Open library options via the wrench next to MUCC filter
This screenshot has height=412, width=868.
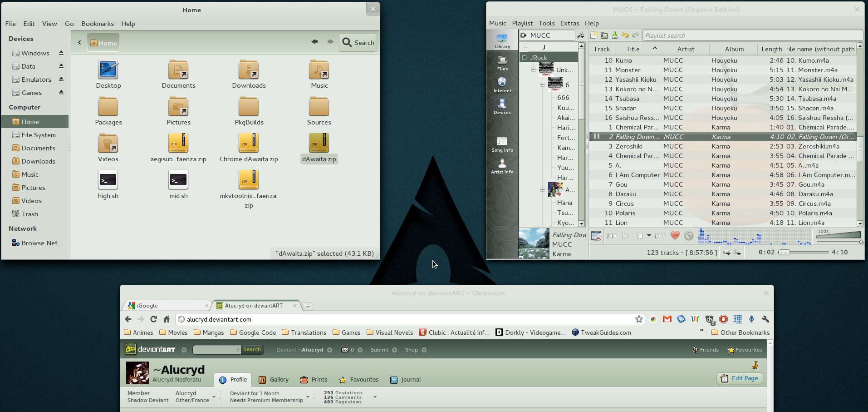580,35
